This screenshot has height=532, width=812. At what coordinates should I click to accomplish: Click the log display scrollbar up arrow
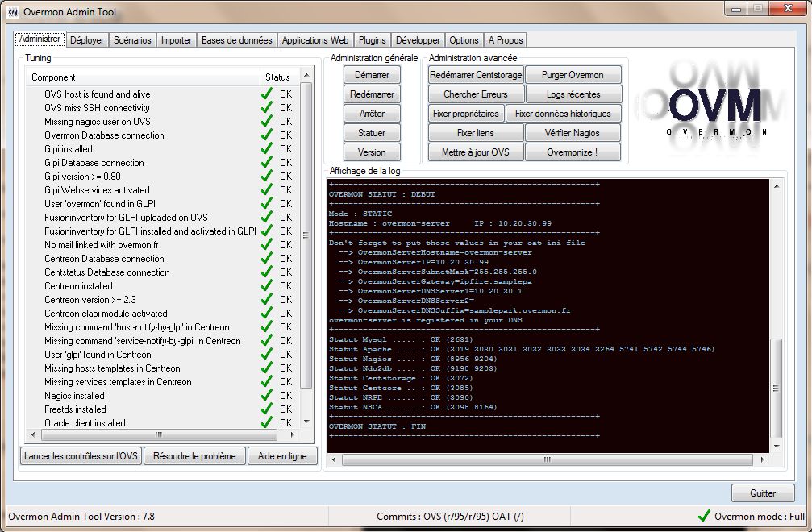pyautogui.click(x=776, y=186)
